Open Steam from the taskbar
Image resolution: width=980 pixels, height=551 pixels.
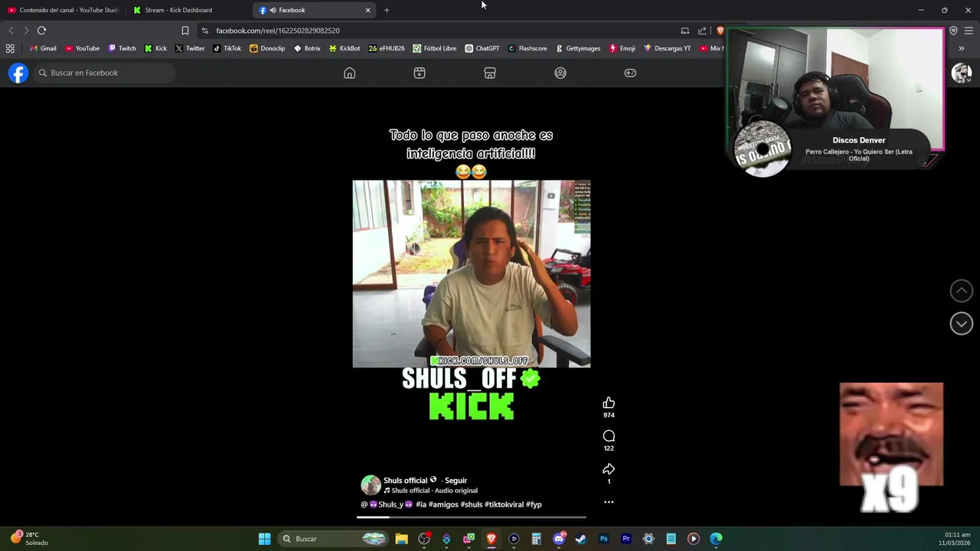581,539
